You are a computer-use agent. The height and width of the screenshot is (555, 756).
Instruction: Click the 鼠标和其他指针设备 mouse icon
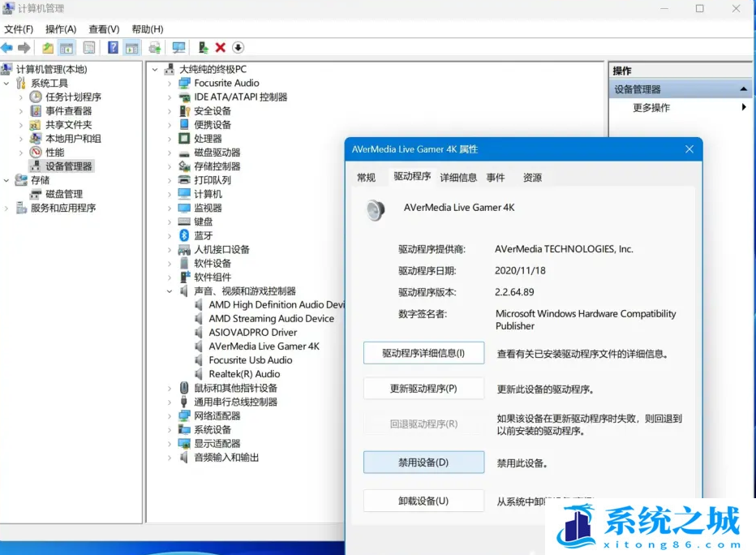click(x=184, y=388)
